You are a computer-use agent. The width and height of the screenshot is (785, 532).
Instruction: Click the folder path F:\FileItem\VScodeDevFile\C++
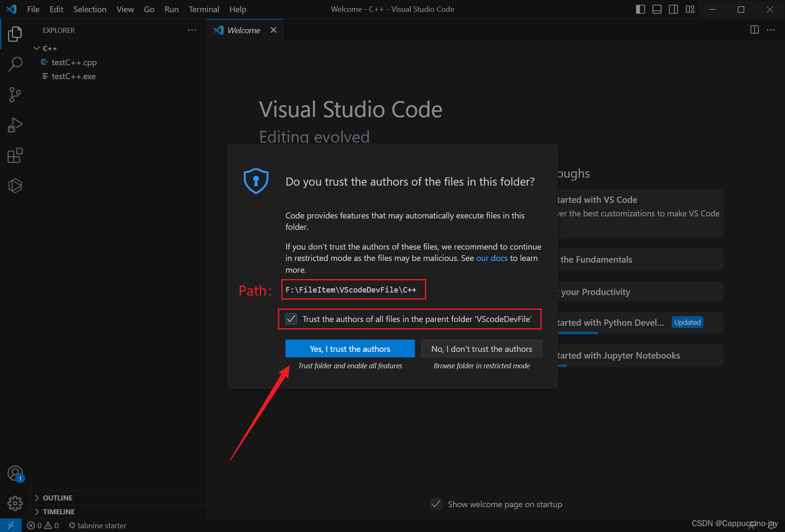tap(351, 290)
